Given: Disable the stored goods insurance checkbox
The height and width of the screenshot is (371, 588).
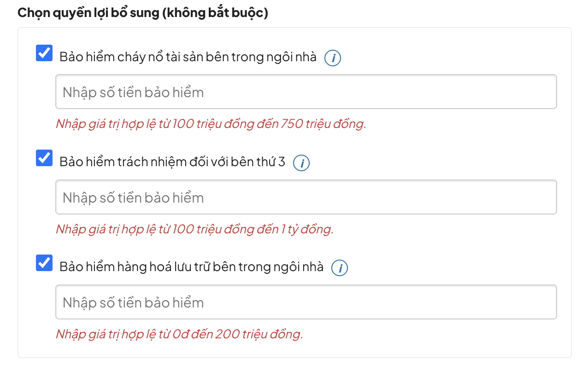Looking at the screenshot, I should pos(44,263).
